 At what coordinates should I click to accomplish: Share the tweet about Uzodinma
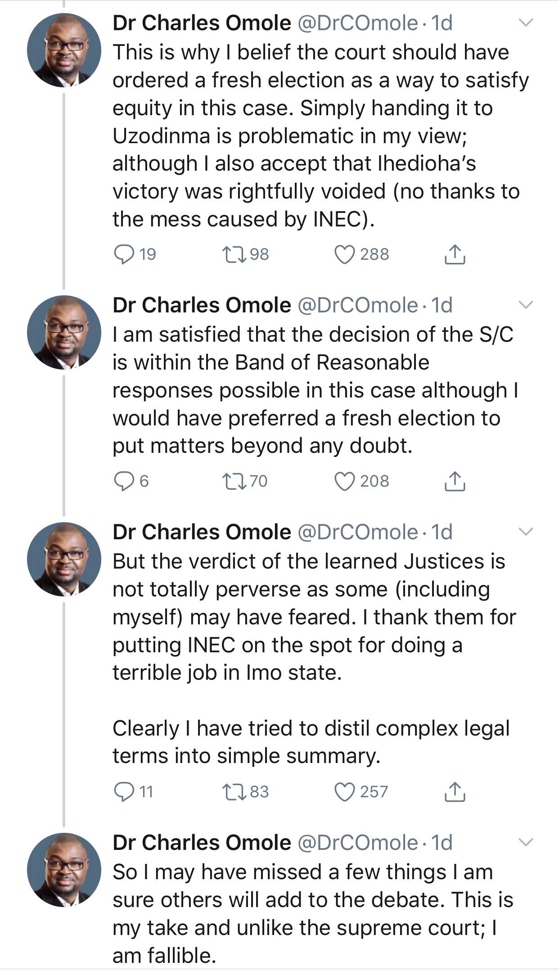455,254
